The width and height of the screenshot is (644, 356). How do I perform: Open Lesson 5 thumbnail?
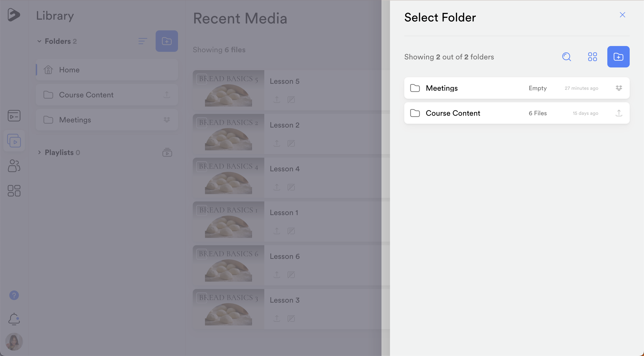(228, 90)
